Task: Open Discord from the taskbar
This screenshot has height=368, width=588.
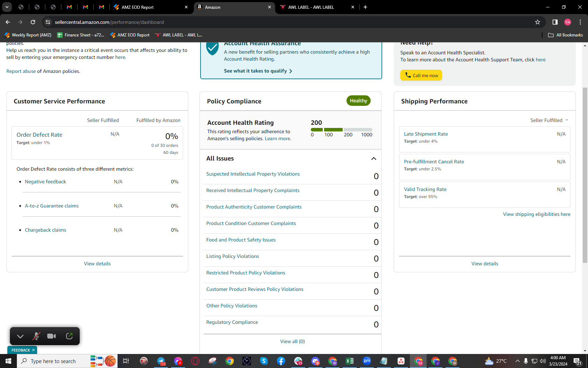Action: pyautogui.click(x=315, y=361)
